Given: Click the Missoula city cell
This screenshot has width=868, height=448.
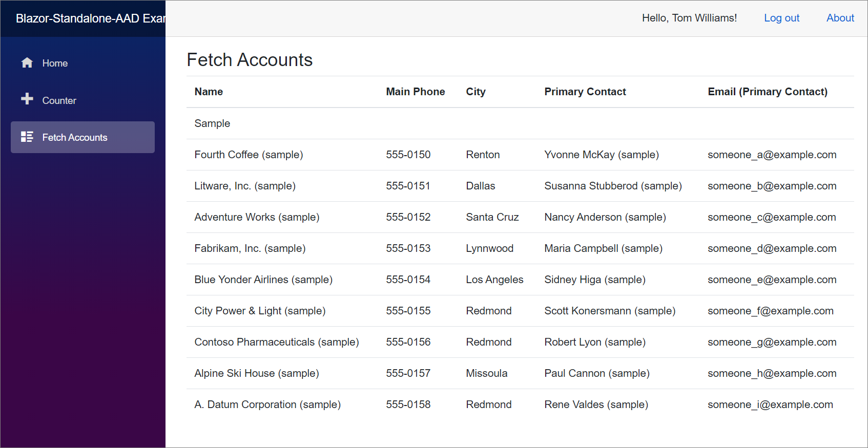Looking at the screenshot, I should tap(486, 373).
